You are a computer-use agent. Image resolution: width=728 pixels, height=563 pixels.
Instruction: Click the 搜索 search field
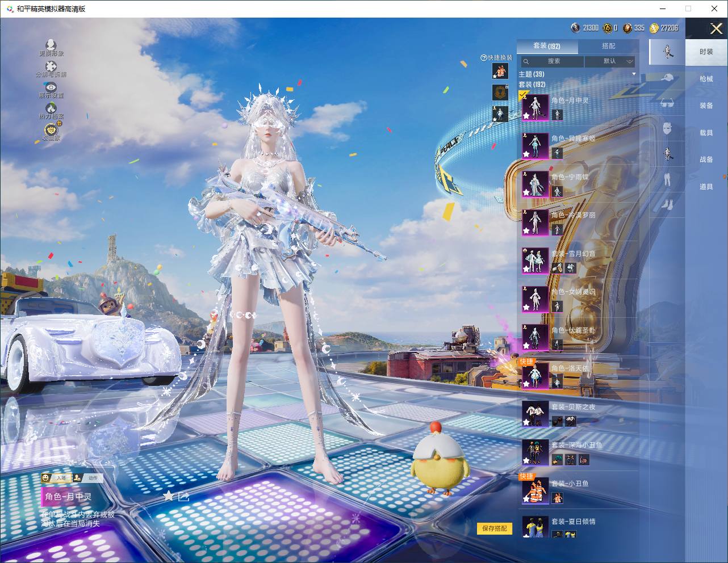(551, 61)
